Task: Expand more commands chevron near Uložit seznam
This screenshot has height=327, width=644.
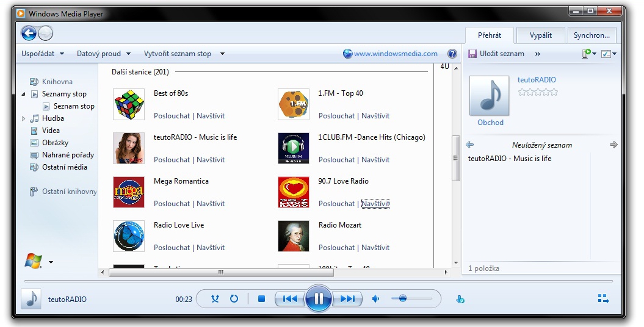Action: pyautogui.click(x=538, y=54)
